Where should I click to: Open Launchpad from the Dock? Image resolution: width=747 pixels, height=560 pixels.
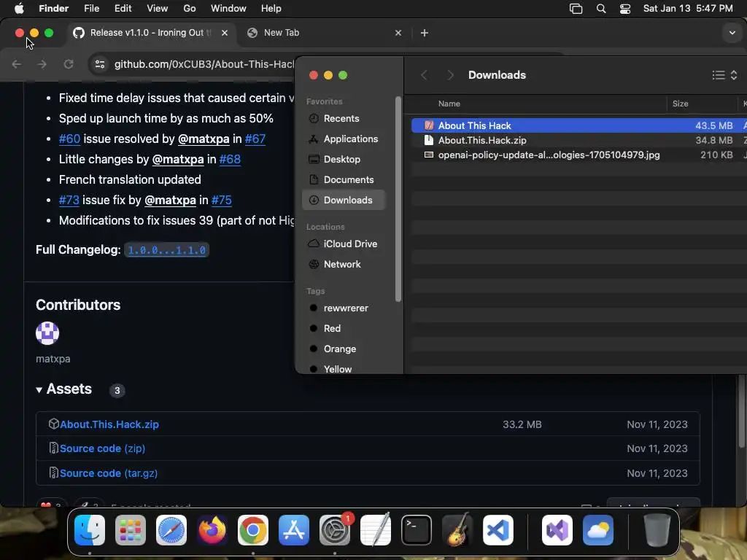coord(131,530)
